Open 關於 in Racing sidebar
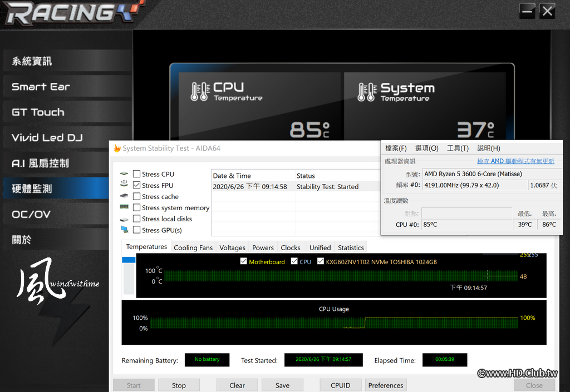 coord(56,239)
